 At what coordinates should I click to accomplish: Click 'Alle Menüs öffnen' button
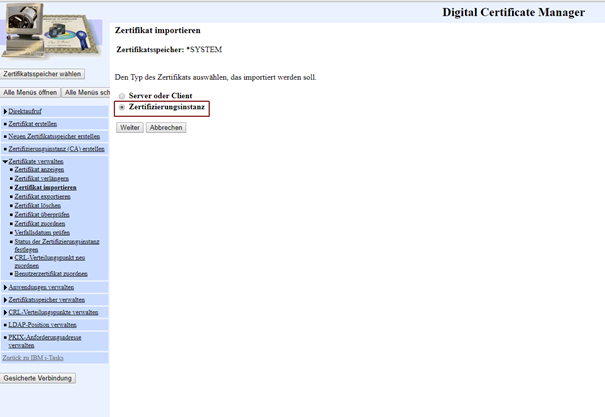[30, 92]
